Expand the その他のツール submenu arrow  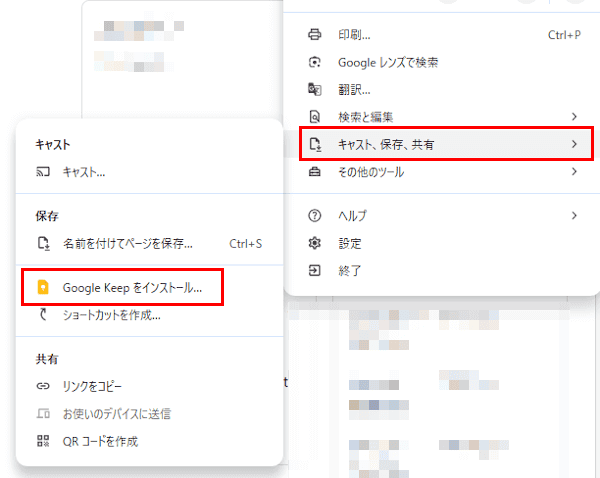[574, 172]
